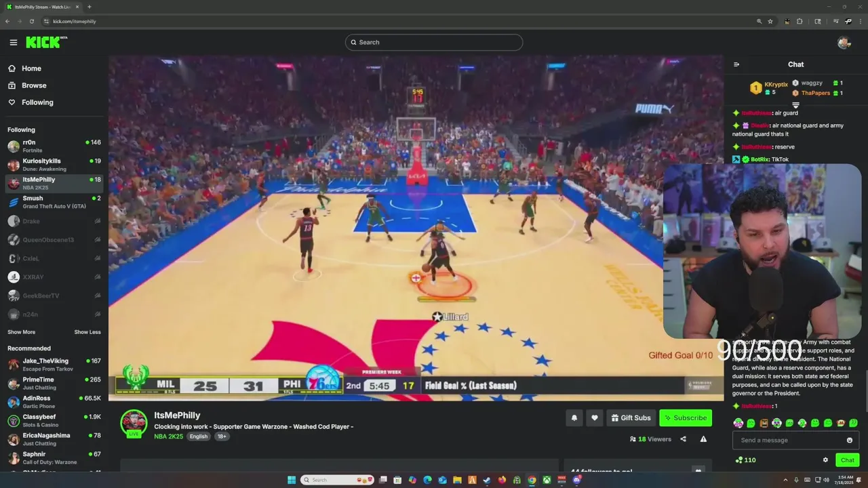Click the Kick search field

pos(434,42)
